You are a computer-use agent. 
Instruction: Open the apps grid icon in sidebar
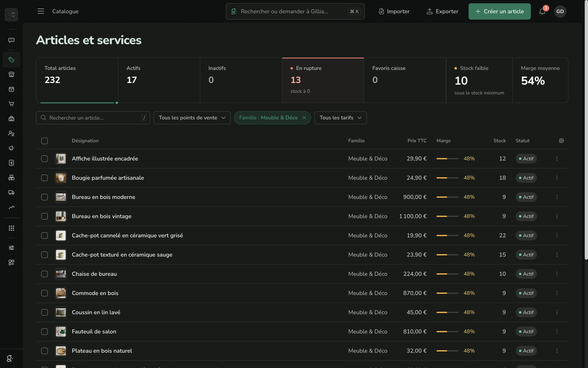pos(11,228)
